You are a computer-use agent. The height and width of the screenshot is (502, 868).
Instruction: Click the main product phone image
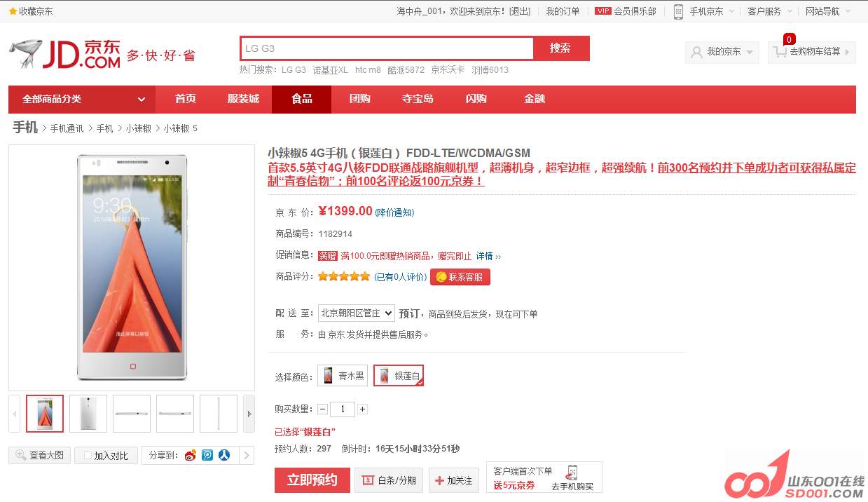pos(132,267)
